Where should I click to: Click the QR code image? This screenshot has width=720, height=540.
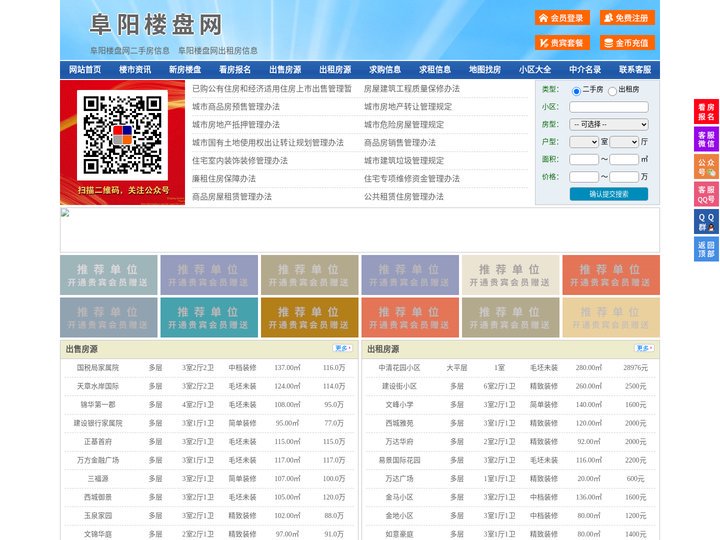coord(122,135)
